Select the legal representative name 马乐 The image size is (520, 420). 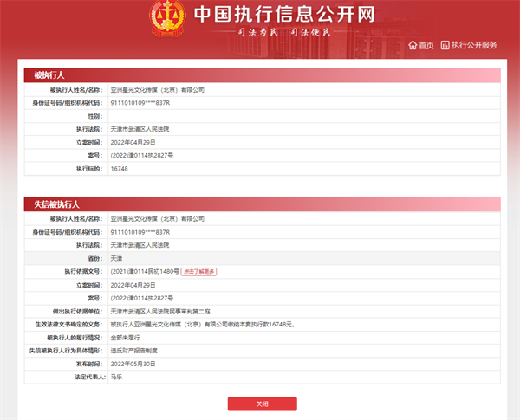pos(116,377)
